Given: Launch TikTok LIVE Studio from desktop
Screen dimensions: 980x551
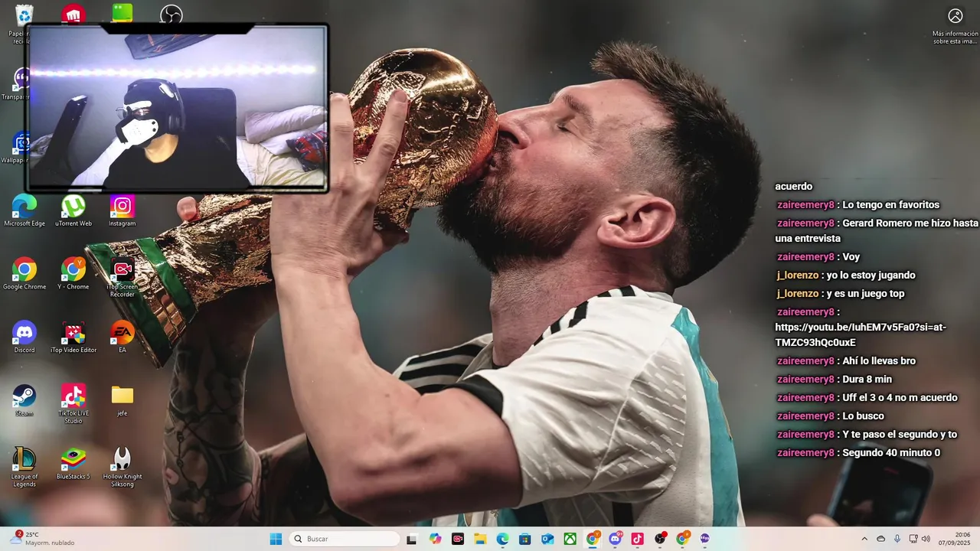Looking at the screenshot, I should 73,404.
